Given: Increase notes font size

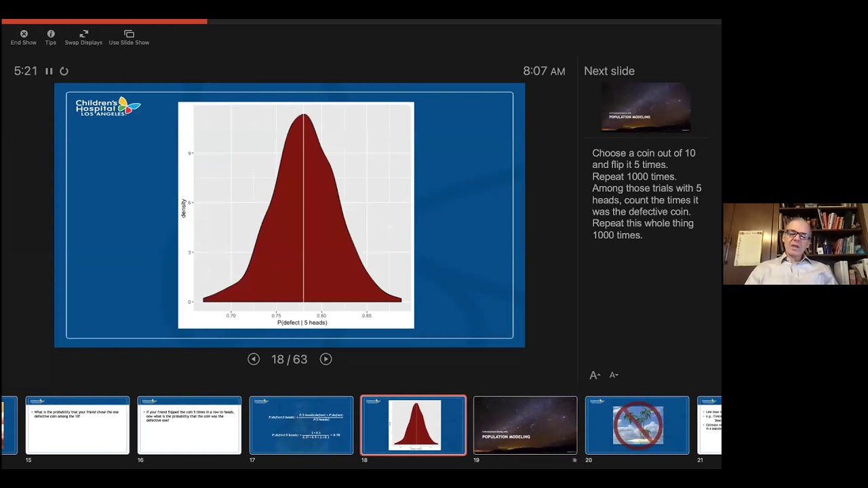Looking at the screenshot, I should pos(595,375).
